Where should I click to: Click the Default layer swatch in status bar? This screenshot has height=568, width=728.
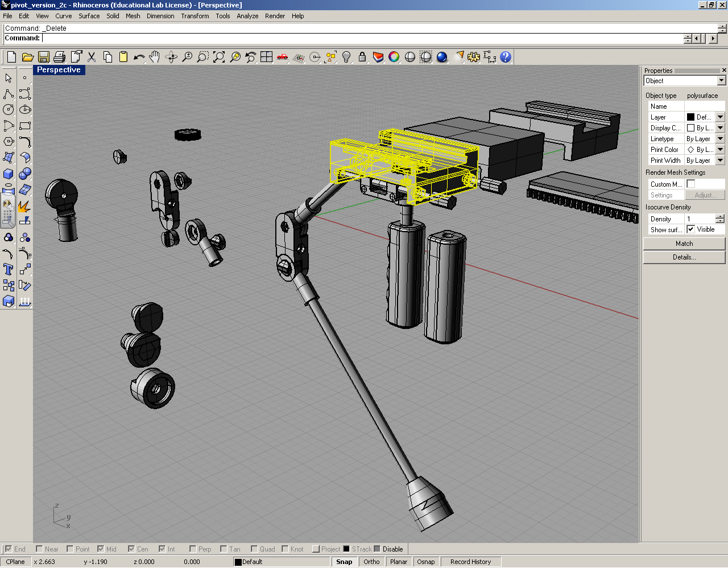click(x=238, y=562)
